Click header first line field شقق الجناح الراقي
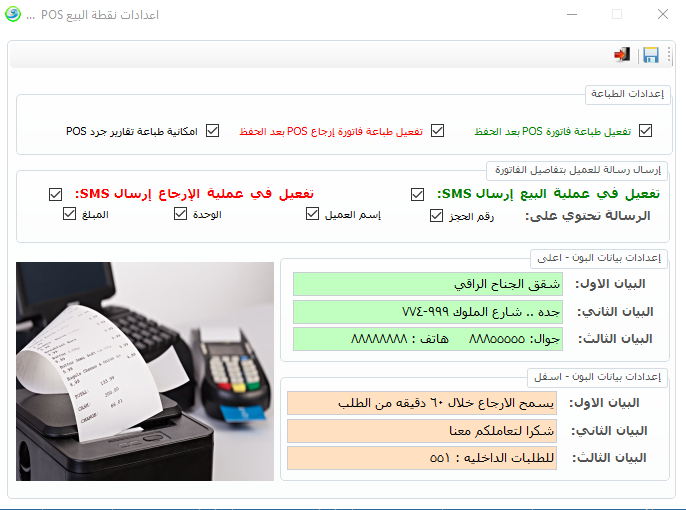This screenshot has width=686, height=510. point(428,284)
